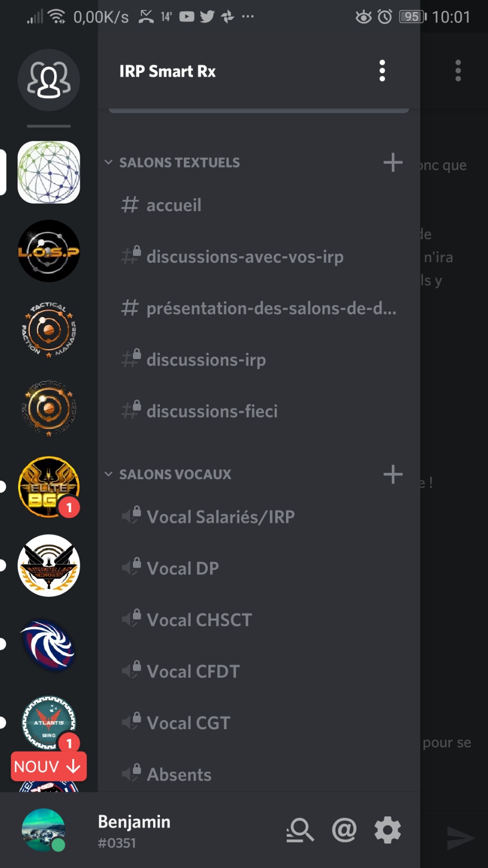
Task: Open the Elite BGS server icon
Action: click(x=48, y=487)
